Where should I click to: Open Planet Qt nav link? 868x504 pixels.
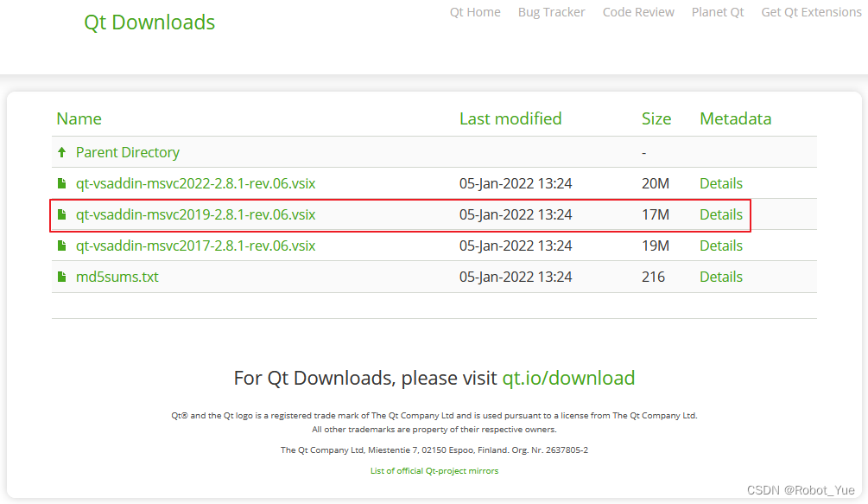pos(718,12)
